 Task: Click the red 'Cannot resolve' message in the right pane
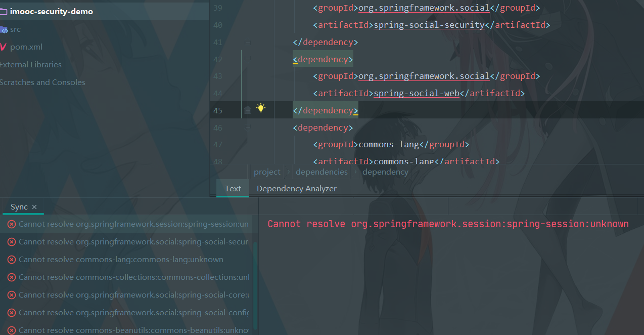pyautogui.click(x=448, y=224)
